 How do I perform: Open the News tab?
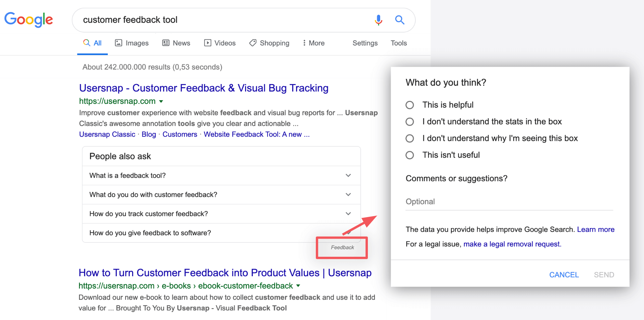point(176,43)
